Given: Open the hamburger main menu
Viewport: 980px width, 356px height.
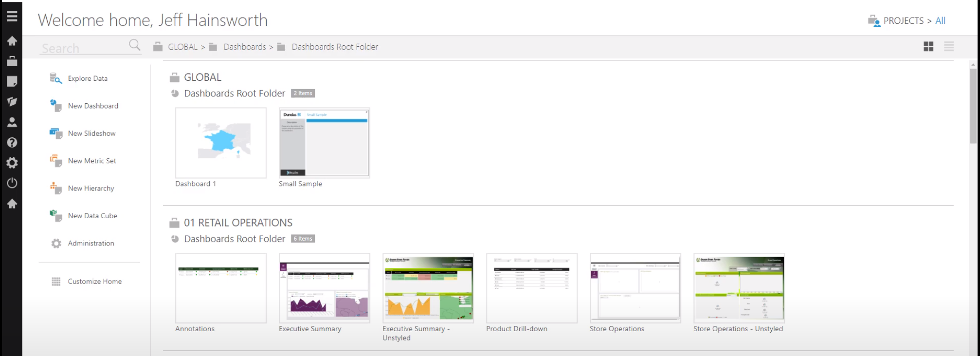Looking at the screenshot, I should click(x=12, y=17).
